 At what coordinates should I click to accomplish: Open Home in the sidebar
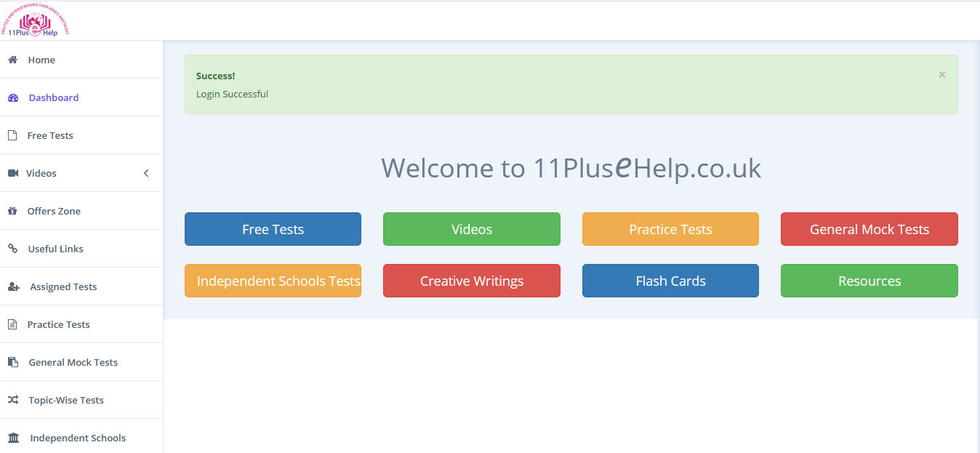81,60
